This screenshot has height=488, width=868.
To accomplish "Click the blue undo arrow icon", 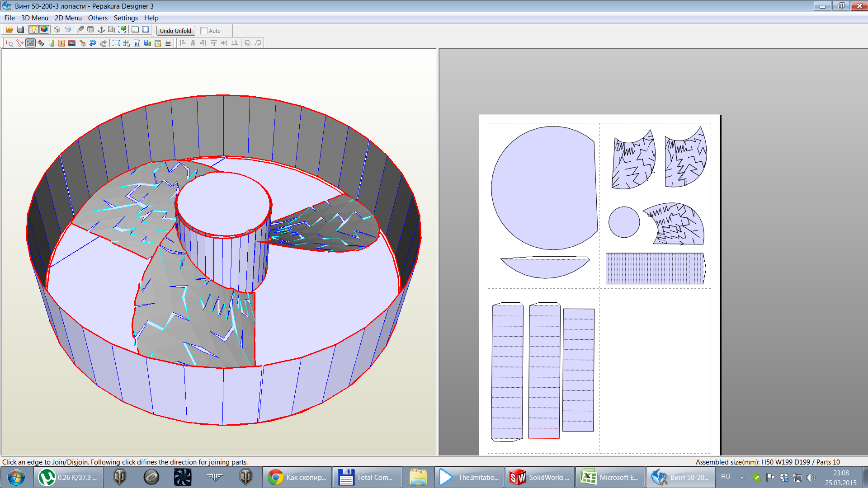I will pos(93,43).
